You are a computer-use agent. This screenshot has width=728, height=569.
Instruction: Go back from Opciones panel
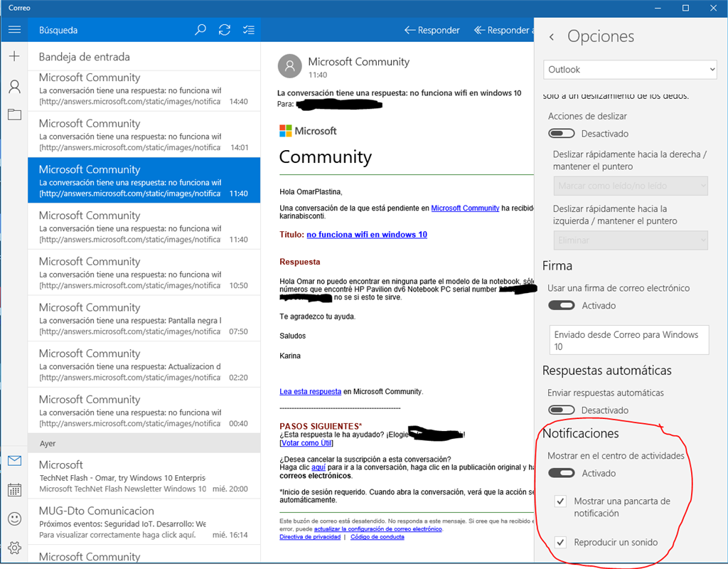click(552, 37)
